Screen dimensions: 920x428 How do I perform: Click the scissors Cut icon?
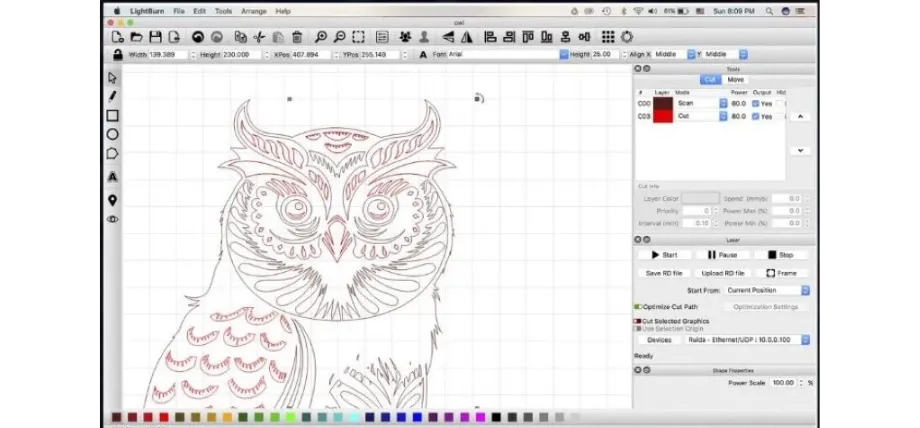pyautogui.click(x=259, y=37)
